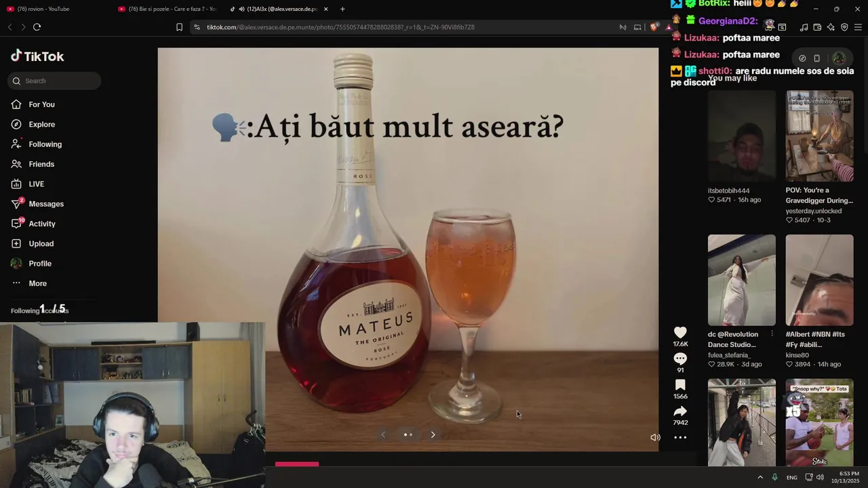Go to next photo in carousel
The image size is (868, 488).
tap(433, 434)
